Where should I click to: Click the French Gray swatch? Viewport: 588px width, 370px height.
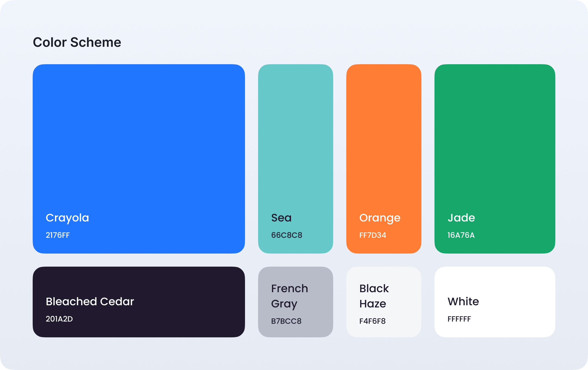(296, 302)
